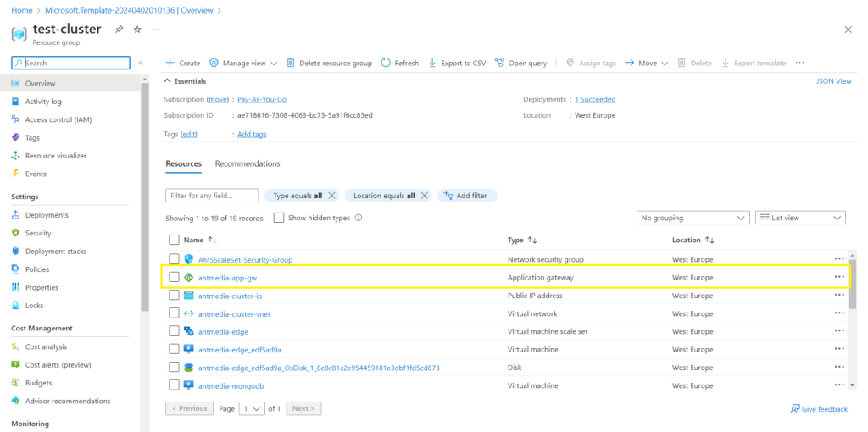Viewport: 868px width, 432px height.
Task: Select antmedia-cluster-vnet row checkbox
Action: coord(174,313)
